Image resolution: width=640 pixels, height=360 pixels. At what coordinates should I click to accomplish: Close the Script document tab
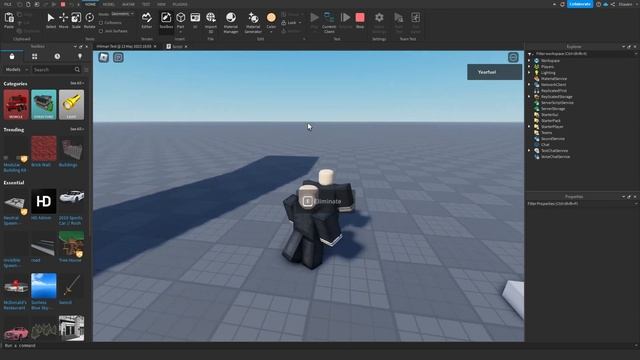point(186,47)
